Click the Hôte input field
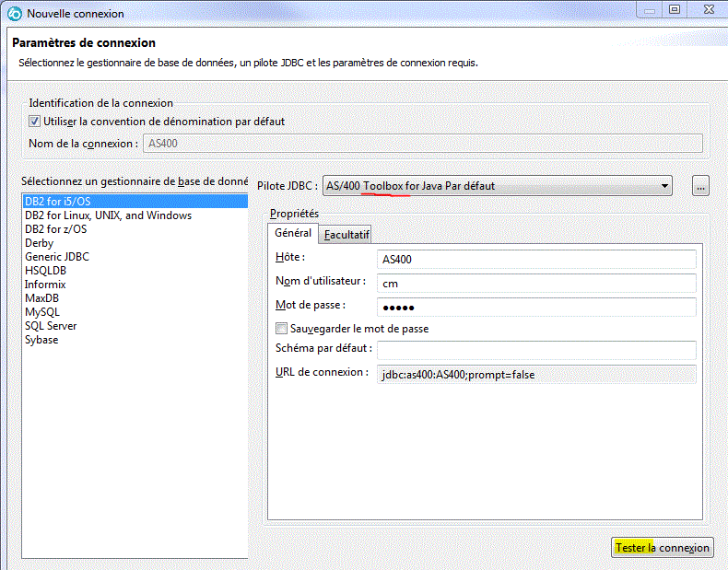The height and width of the screenshot is (570, 728). tap(536, 260)
